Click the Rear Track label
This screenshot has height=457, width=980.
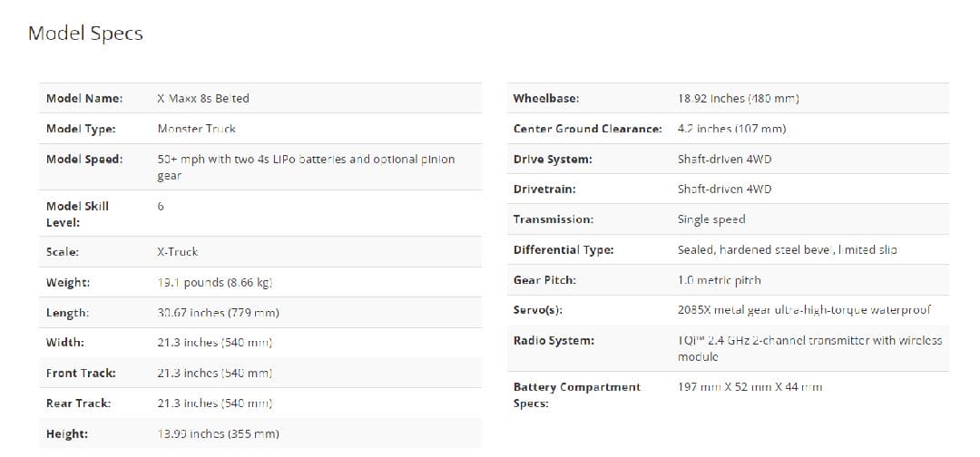click(x=78, y=403)
